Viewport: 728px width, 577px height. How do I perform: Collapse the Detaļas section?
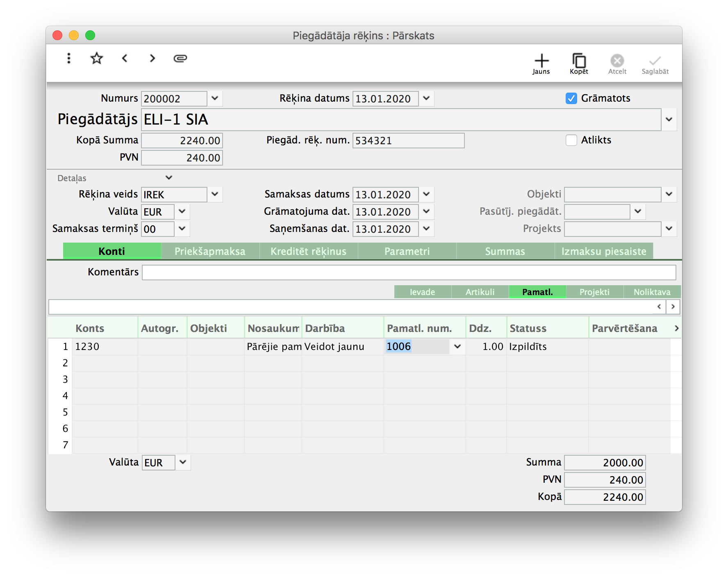click(x=169, y=177)
